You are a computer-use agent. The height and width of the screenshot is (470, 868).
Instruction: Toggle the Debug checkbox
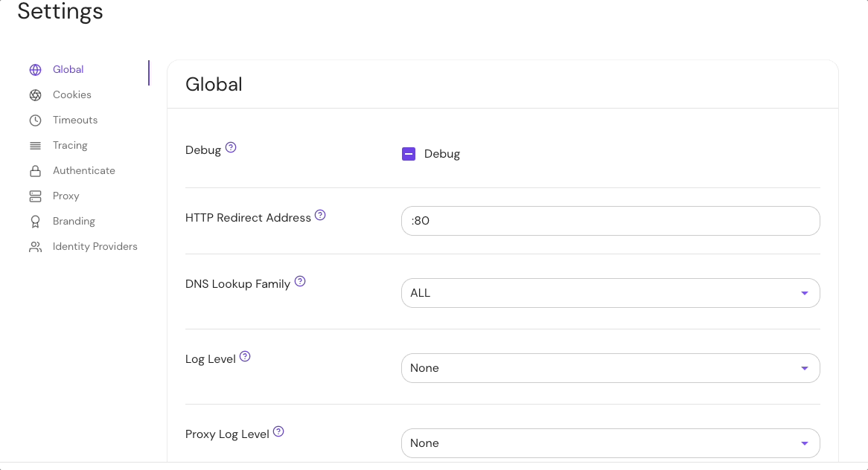(x=409, y=154)
